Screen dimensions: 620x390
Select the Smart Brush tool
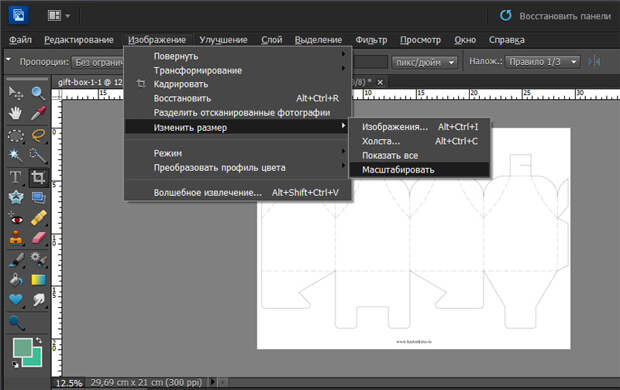coord(38,260)
